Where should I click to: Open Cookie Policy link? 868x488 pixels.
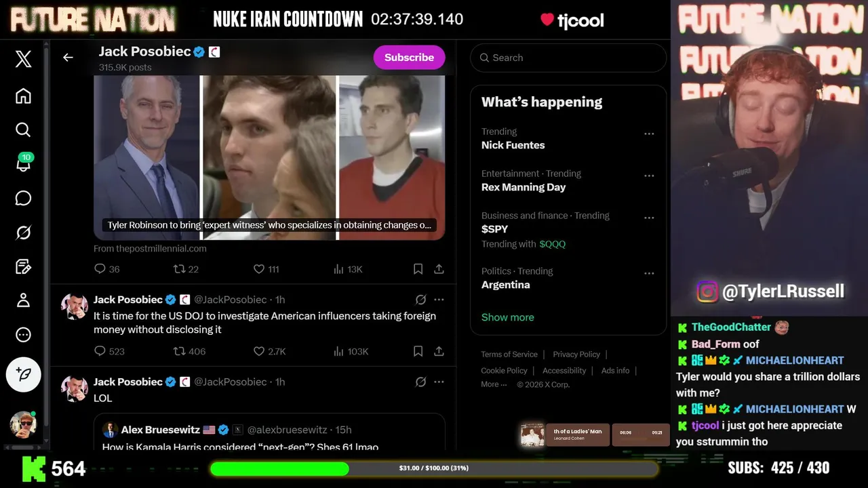504,371
